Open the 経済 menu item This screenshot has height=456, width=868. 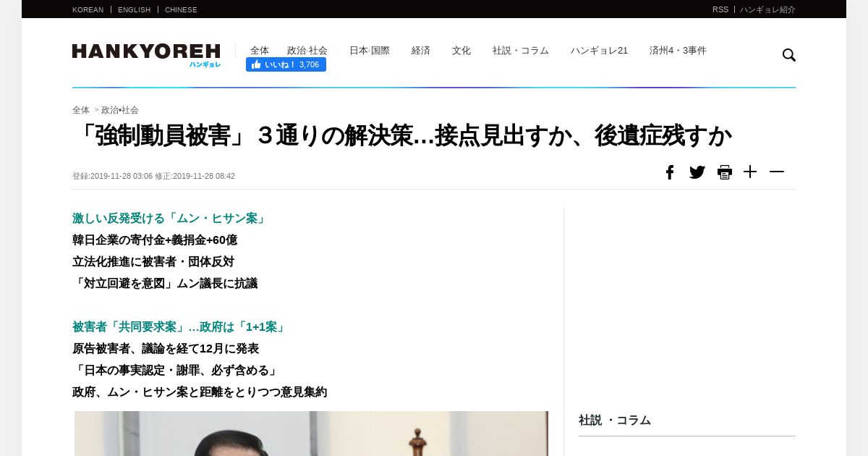[x=421, y=50]
